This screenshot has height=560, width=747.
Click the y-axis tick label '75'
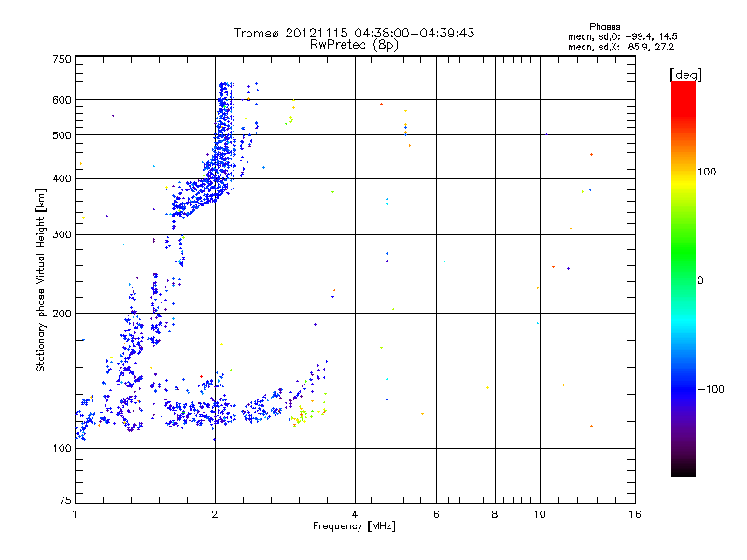(65, 500)
